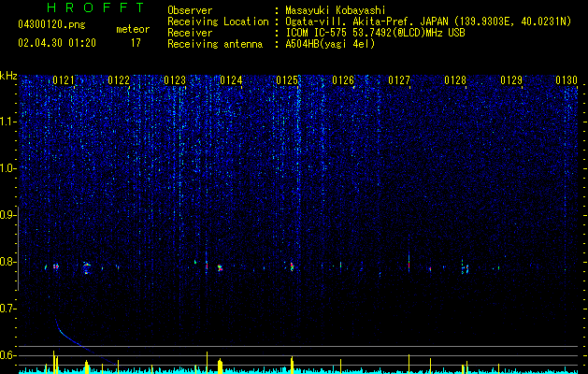This screenshot has width=588, height=374.
Task: Click the observer name Masayuki Kobayashi
Action: [336, 11]
